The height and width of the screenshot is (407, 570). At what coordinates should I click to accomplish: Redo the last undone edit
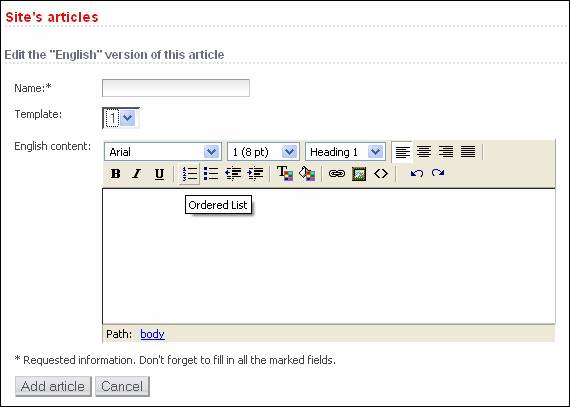click(438, 173)
